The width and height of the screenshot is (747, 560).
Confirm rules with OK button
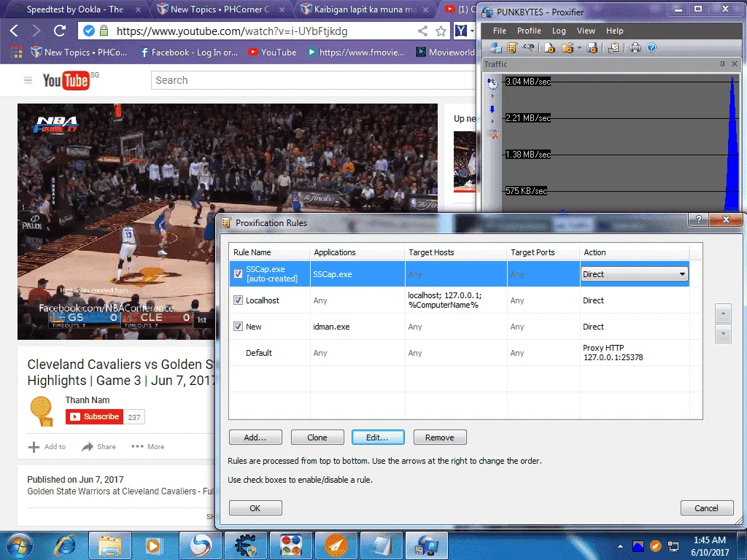point(255,508)
